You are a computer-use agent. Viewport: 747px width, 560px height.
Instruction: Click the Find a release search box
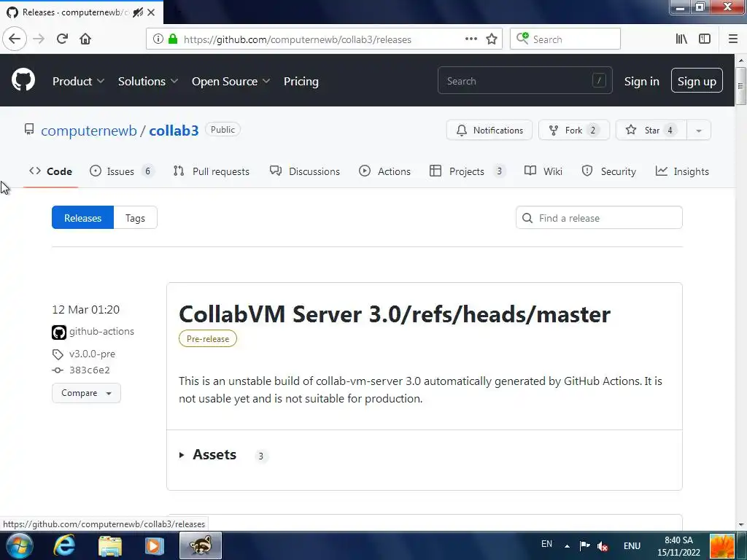coord(600,218)
